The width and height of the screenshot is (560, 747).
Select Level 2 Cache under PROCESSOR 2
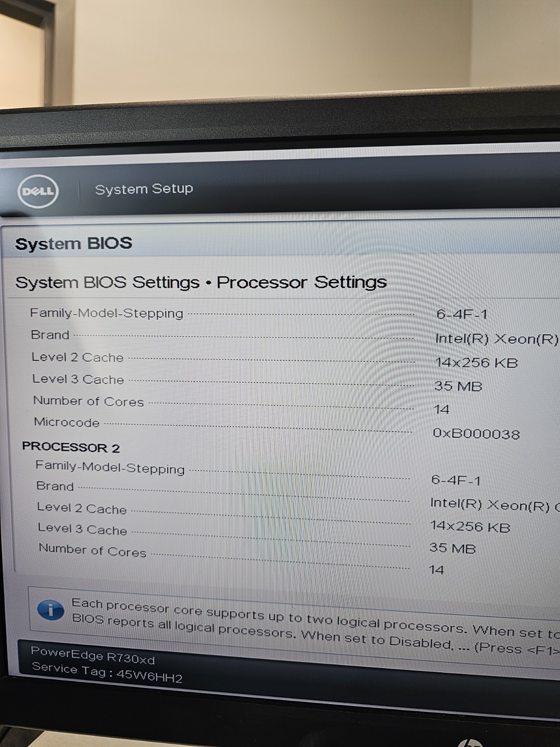click(82, 508)
